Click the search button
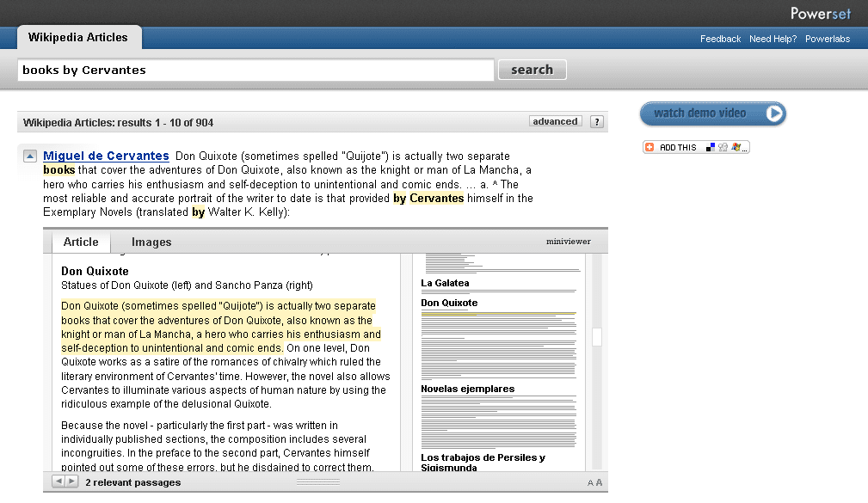The image size is (868, 503). point(532,70)
